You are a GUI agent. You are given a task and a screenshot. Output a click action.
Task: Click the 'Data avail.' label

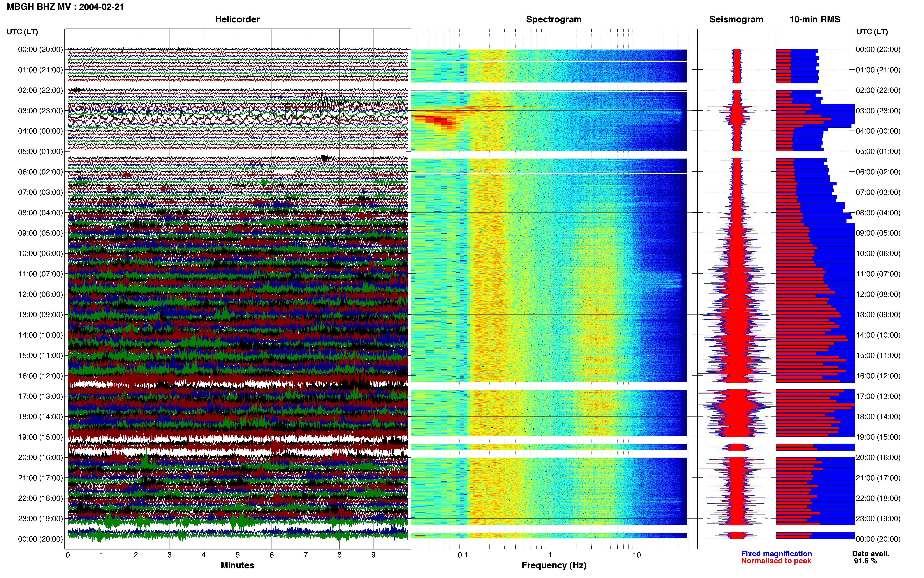870,554
